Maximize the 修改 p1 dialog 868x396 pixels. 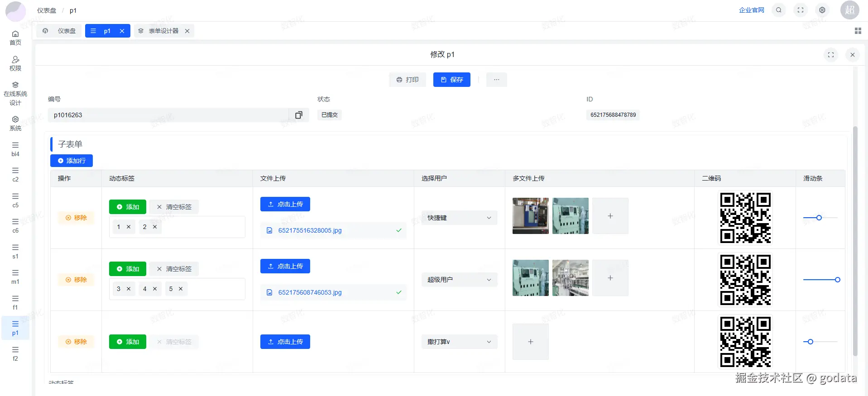click(831, 55)
